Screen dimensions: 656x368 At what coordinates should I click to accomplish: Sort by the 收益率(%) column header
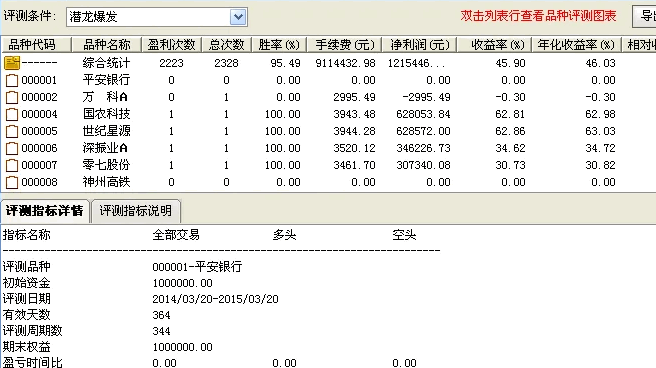coord(494,45)
